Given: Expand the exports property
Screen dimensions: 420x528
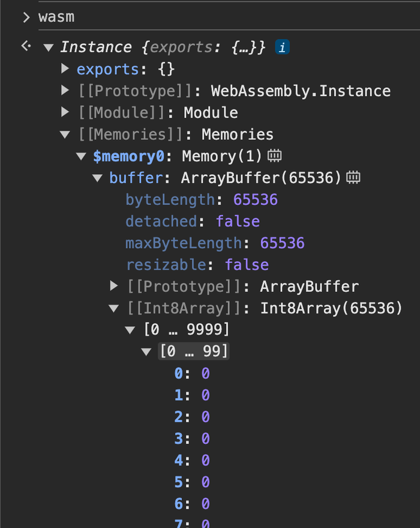Looking at the screenshot, I should click(x=65, y=68).
